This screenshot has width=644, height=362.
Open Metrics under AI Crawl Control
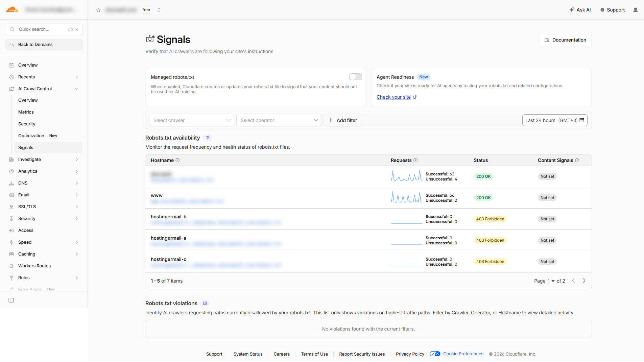pyautogui.click(x=26, y=112)
